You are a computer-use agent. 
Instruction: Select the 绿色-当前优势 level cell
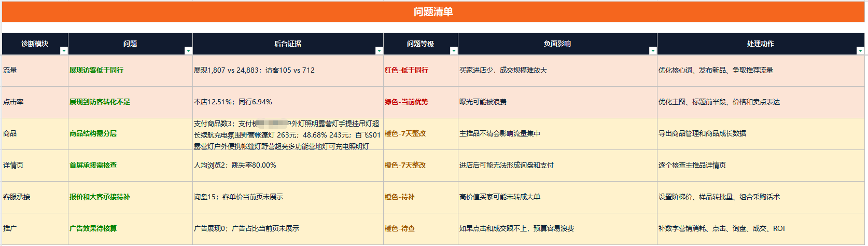[x=421, y=102]
